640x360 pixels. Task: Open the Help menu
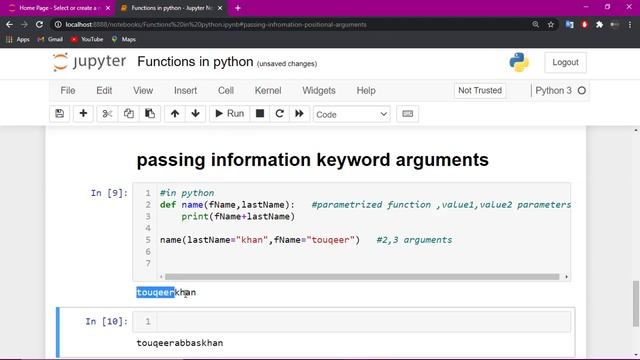(366, 91)
